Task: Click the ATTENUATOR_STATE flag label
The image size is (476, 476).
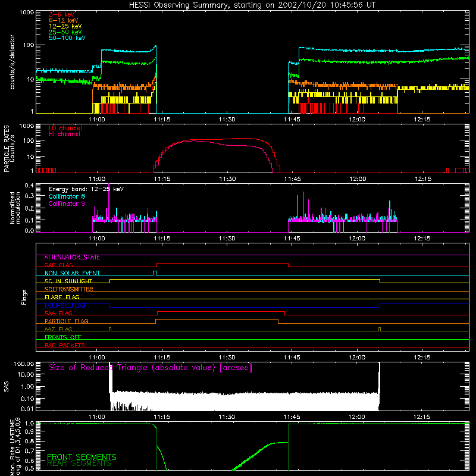Action: tap(72, 258)
